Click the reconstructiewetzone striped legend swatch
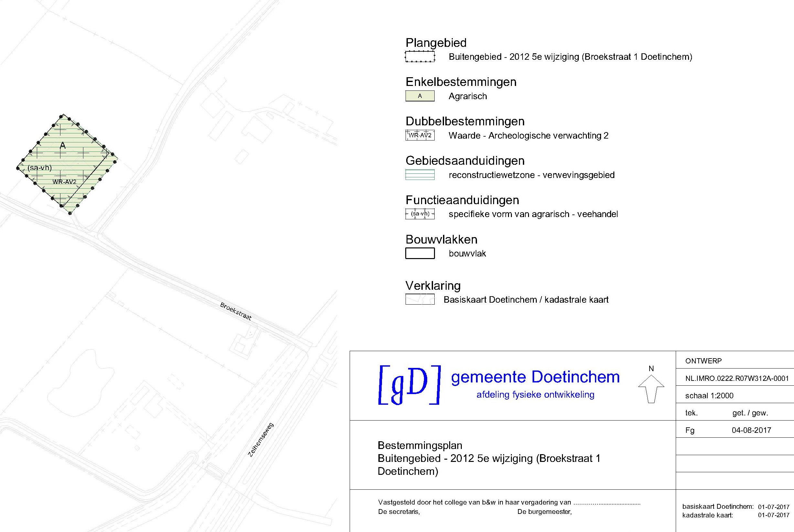This screenshot has height=532, width=794. [x=420, y=174]
